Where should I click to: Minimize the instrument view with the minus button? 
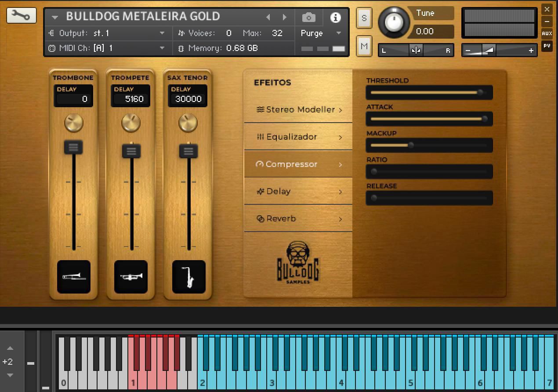point(547,22)
